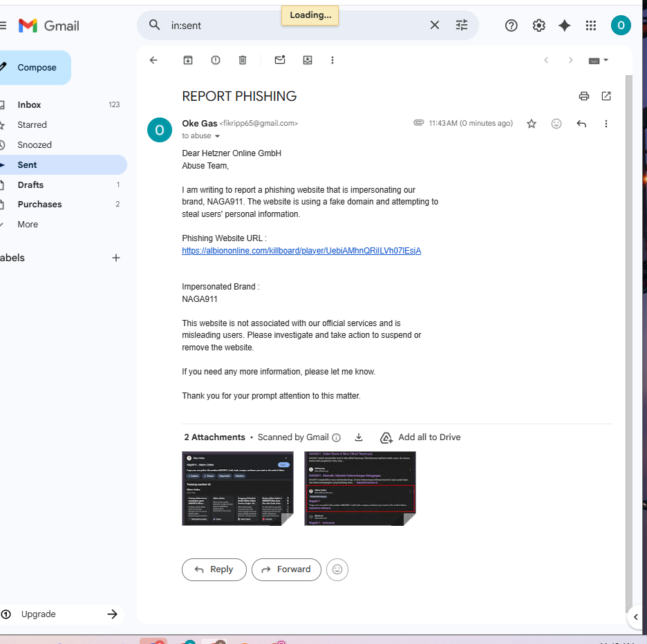Open the Settings gear icon
This screenshot has width=647, height=644.
click(538, 26)
